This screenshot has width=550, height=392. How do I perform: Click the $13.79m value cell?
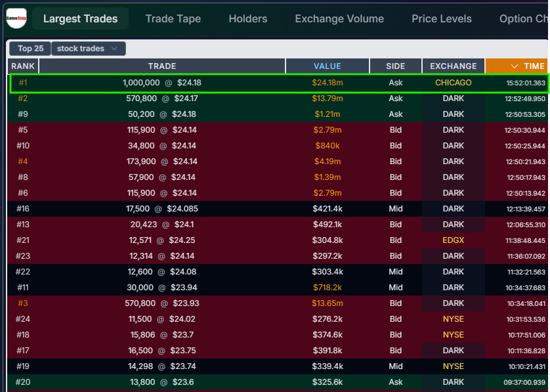coord(328,98)
